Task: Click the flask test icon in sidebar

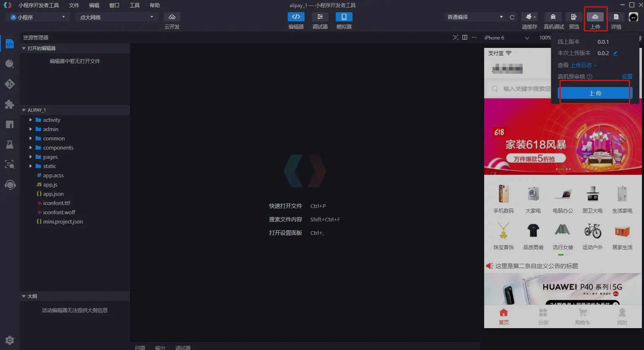Action: coord(10,145)
